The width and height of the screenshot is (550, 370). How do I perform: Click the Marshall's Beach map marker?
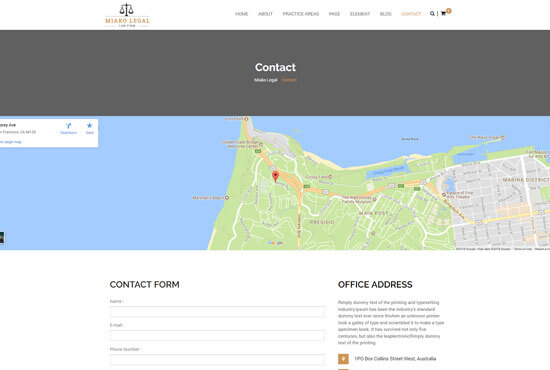(x=227, y=198)
